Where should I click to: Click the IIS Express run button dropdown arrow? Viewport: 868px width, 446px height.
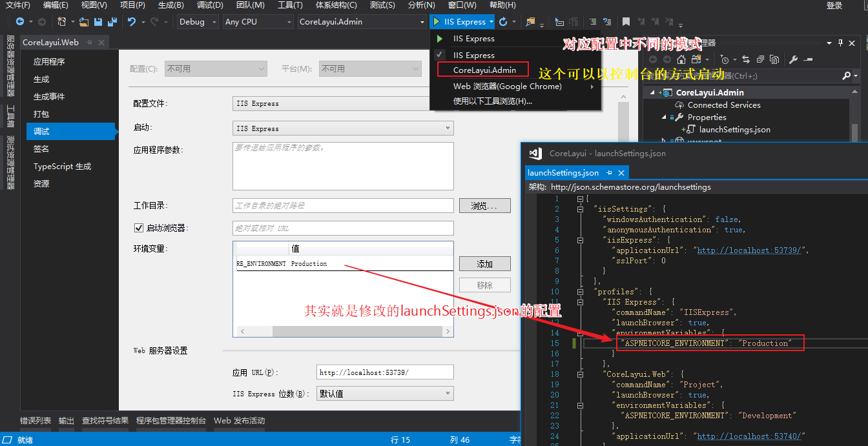click(x=491, y=22)
